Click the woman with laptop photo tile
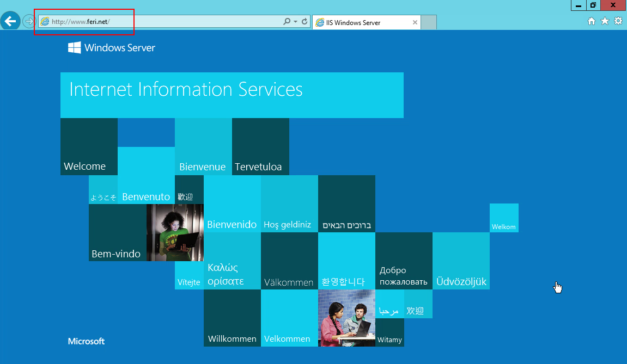The width and height of the screenshot is (627, 364). click(x=175, y=232)
